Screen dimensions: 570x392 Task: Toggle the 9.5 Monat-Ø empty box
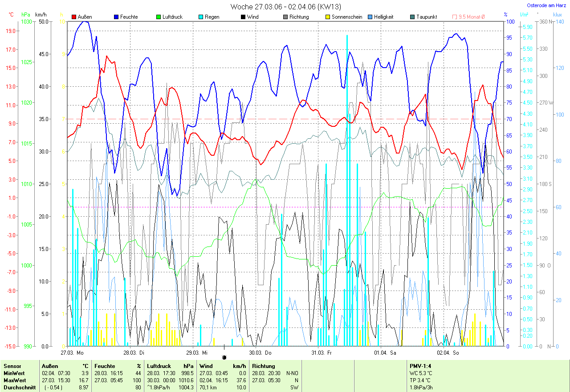[x=455, y=17]
